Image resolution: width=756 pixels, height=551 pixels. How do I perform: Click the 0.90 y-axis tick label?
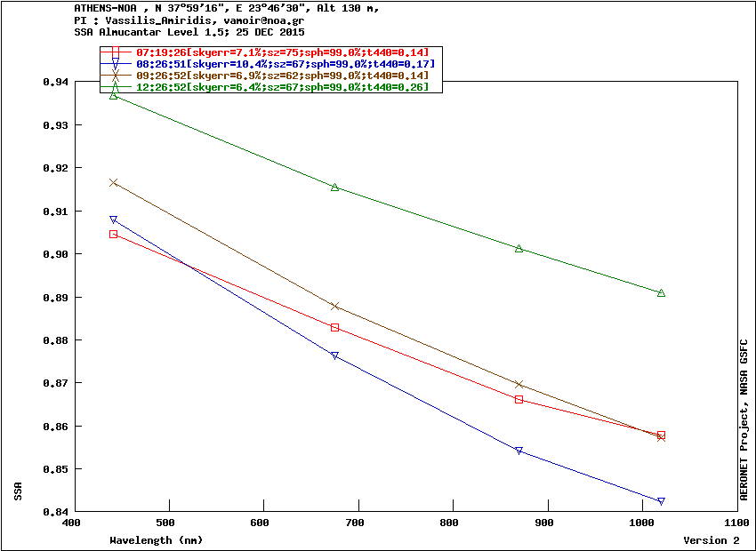56,254
